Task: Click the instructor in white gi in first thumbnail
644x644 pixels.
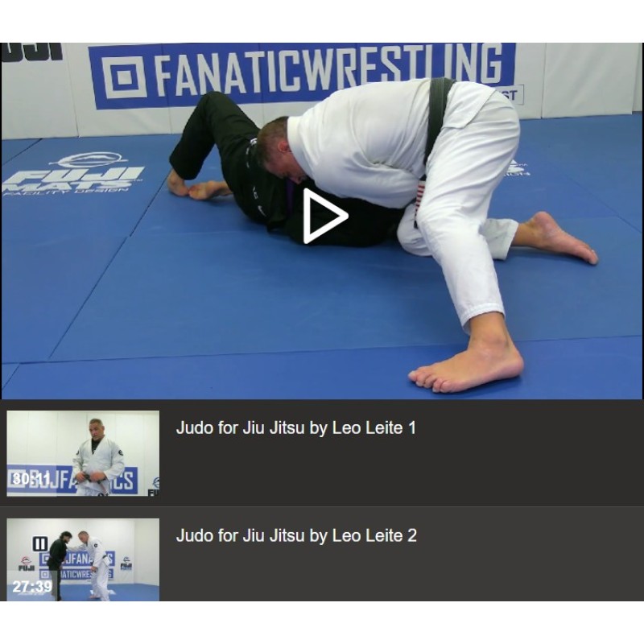Action: click(98, 458)
